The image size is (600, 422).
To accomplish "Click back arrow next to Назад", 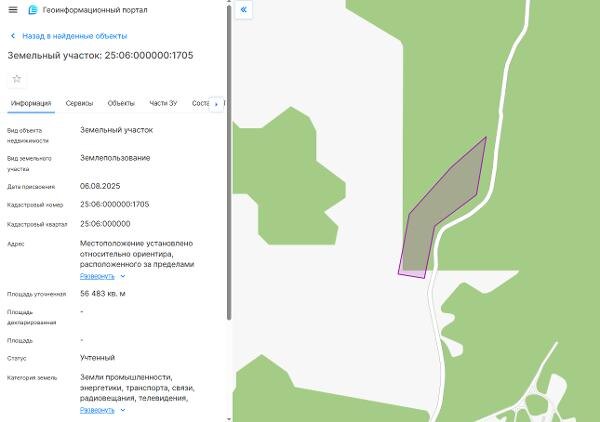I will coord(13,36).
